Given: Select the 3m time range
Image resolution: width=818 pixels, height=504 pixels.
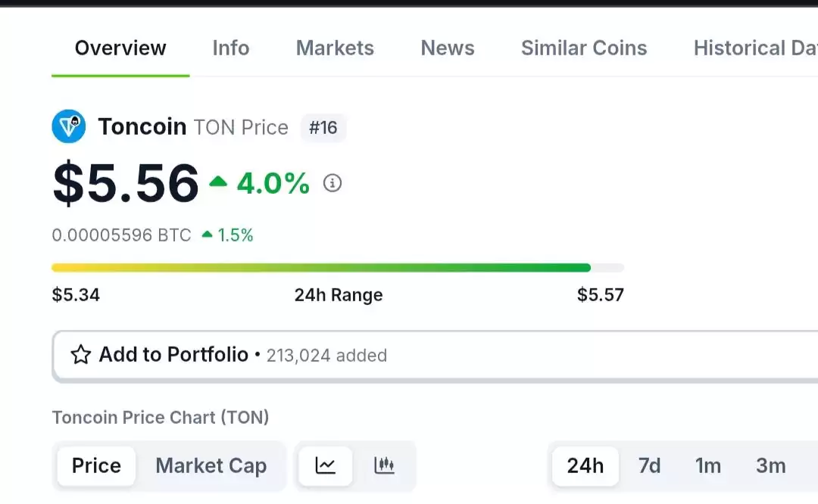Looking at the screenshot, I should [770, 465].
